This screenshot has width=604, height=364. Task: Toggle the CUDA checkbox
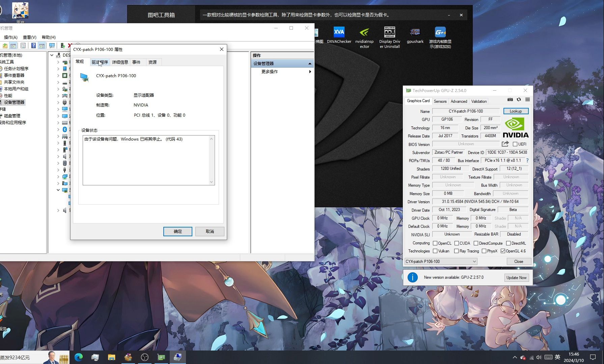point(457,243)
